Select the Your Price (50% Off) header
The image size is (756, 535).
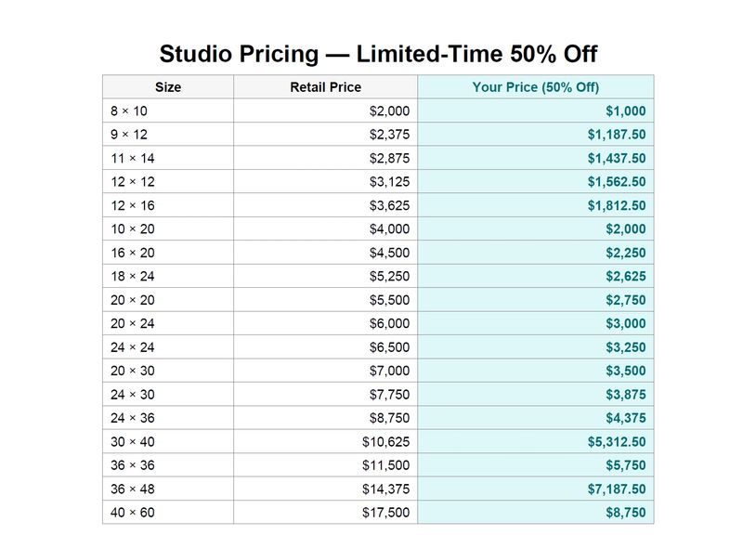click(535, 87)
